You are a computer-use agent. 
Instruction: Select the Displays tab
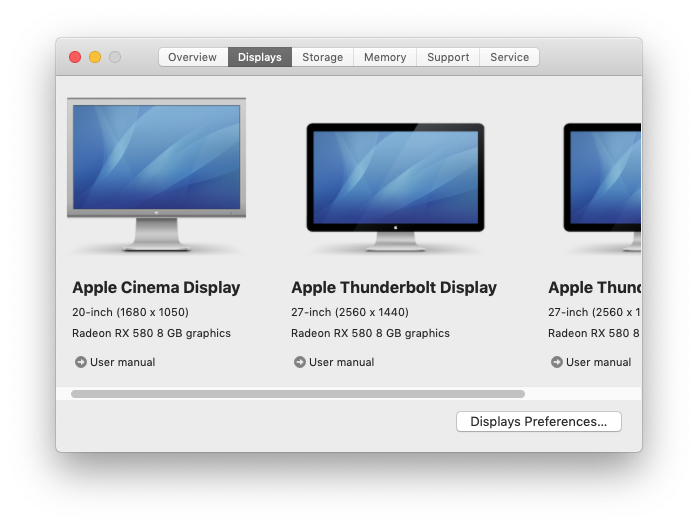click(x=260, y=57)
